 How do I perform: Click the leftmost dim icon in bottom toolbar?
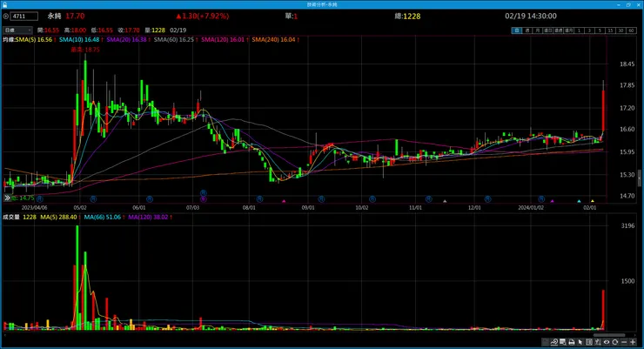545,342
